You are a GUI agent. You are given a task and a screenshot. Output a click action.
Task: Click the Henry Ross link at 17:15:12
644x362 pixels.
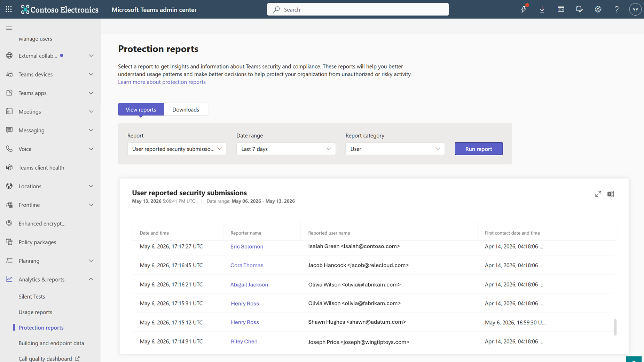[245, 322]
